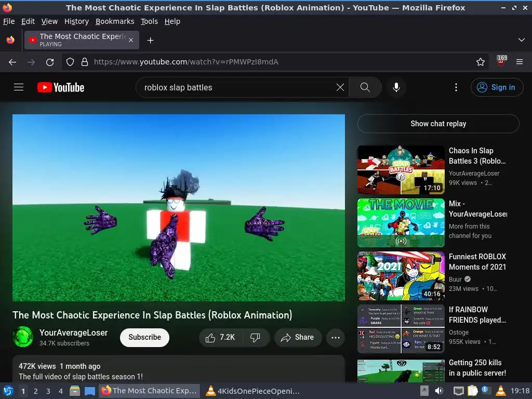Open the If RAINBOW FRIENDS played thumbnail
The image size is (532, 399).
pyautogui.click(x=401, y=329)
